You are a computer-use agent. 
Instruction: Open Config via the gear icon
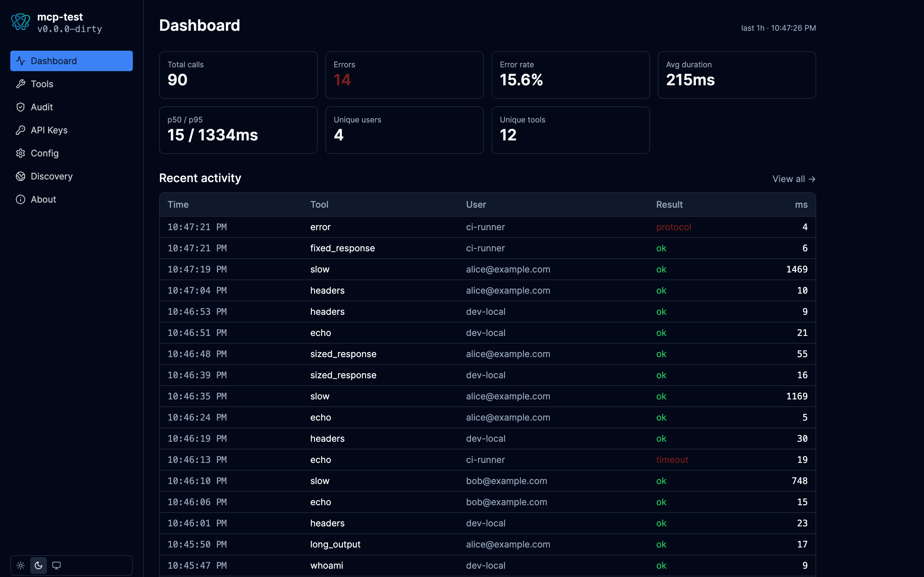[x=21, y=153]
